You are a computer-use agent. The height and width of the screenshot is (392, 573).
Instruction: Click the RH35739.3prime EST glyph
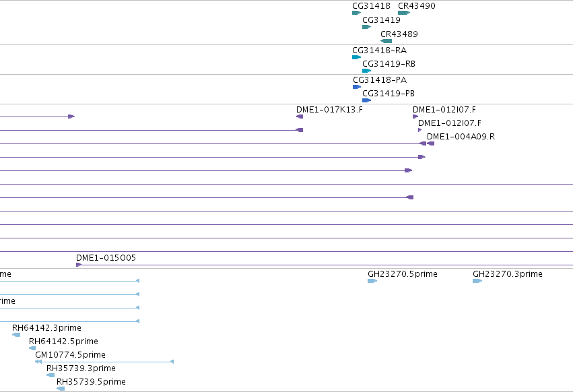50,375
